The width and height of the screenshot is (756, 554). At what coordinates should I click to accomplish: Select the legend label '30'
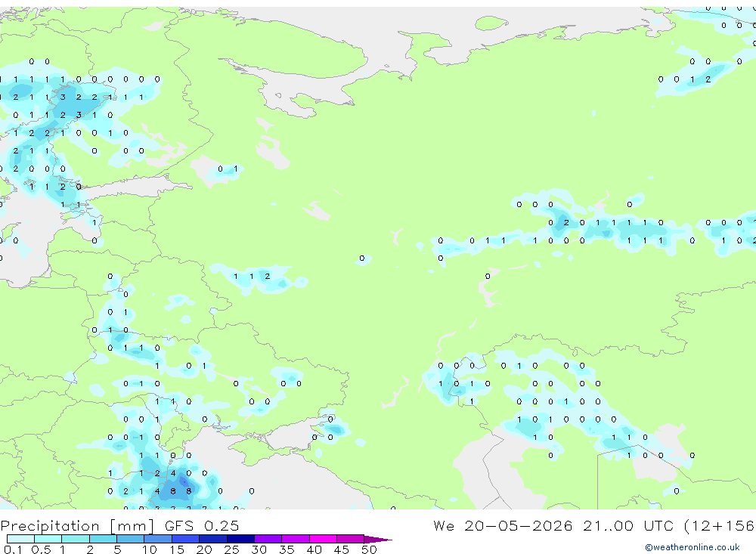259,549
